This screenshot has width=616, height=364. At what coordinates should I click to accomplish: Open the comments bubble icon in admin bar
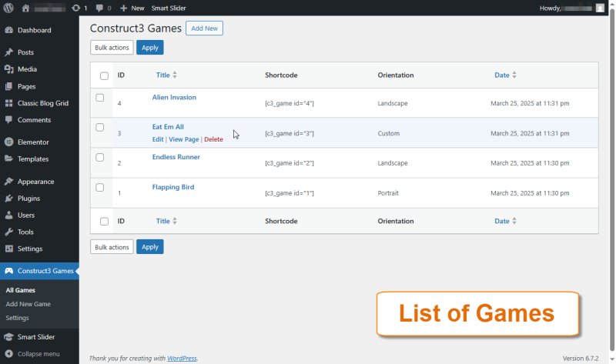pyautogui.click(x=99, y=8)
